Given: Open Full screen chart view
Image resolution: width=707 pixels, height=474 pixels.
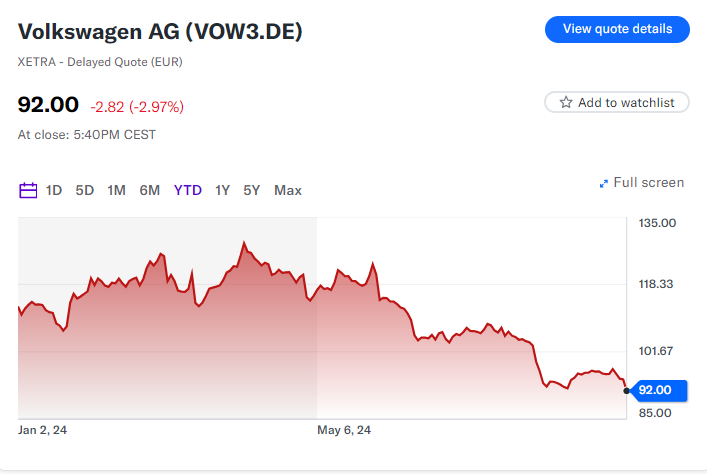Looking at the screenshot, I should click(x=648, y=183).
